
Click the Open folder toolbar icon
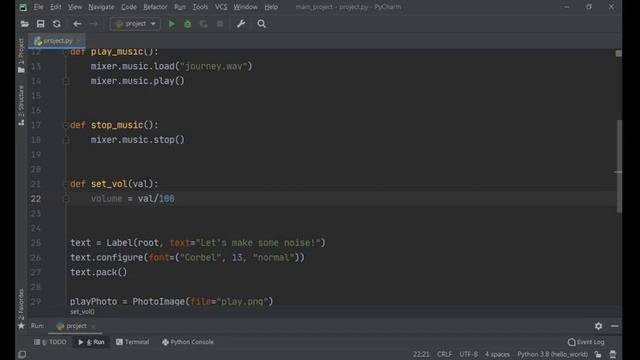(24, 24)
